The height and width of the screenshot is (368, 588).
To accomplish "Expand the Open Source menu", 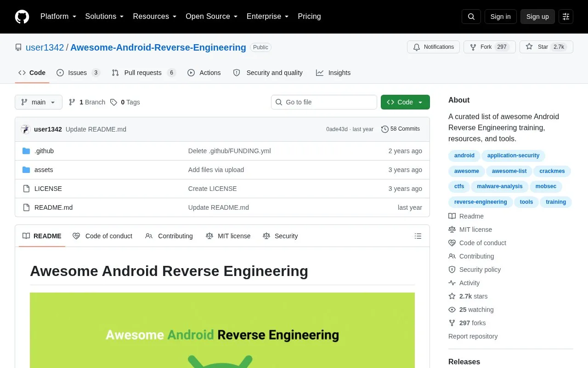I will [x=212, y=17].
